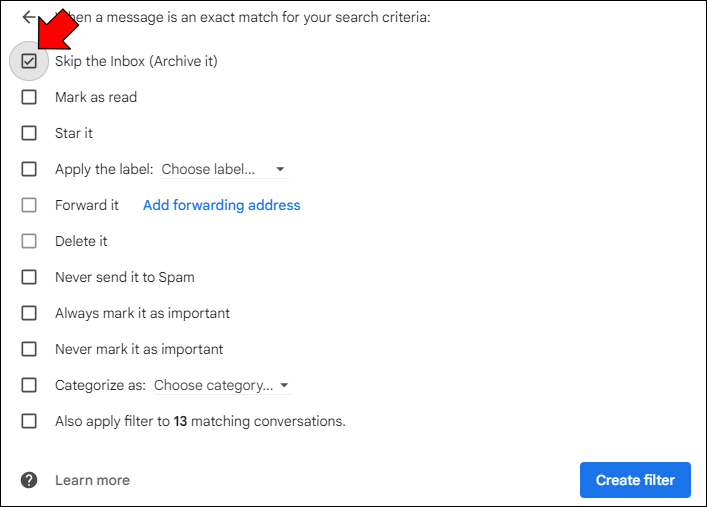
Task: Check the Apply the label checkbox
Action: (29, 169)
